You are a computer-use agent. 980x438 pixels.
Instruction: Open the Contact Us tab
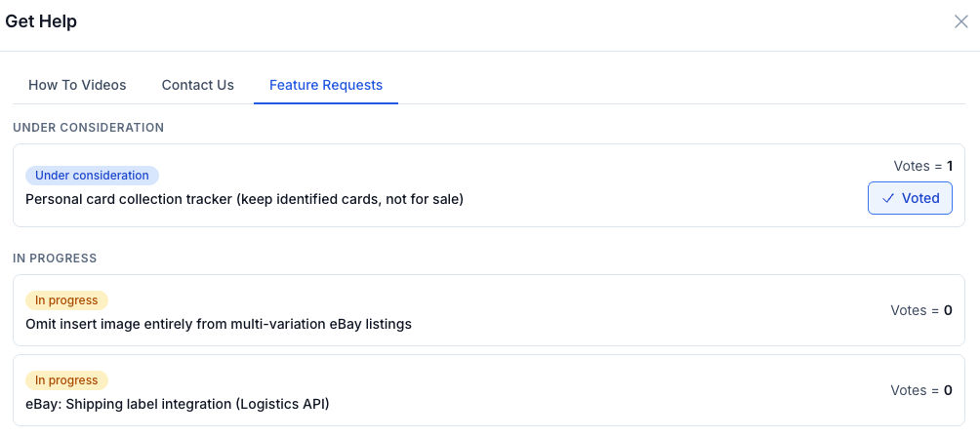coord(197,85)
